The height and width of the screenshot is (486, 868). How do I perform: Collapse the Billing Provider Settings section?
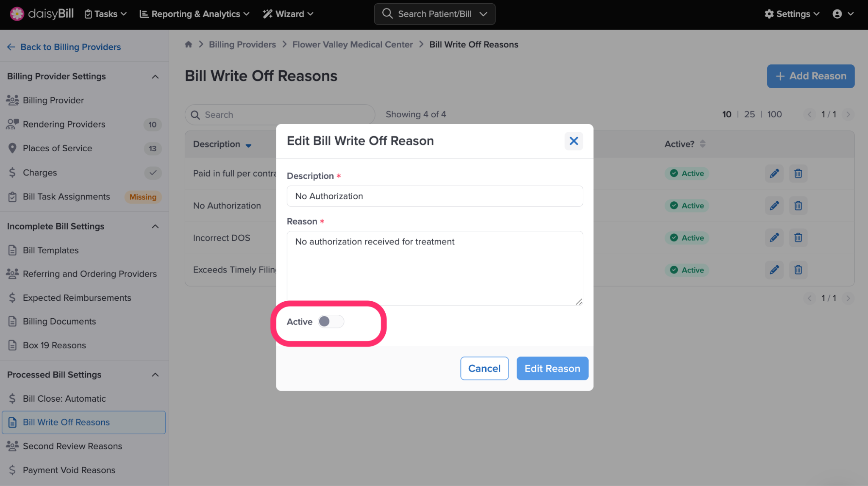tap(155, 77)
